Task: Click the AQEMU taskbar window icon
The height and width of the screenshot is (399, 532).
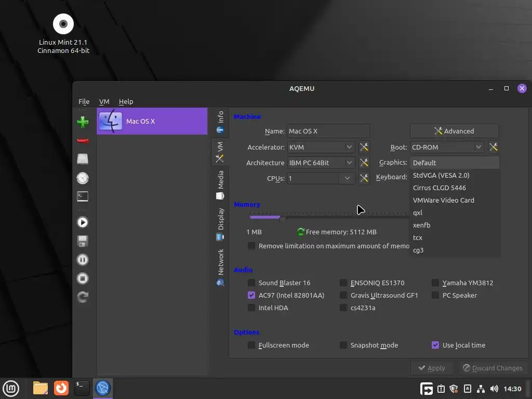Action: tap(103, 388)
